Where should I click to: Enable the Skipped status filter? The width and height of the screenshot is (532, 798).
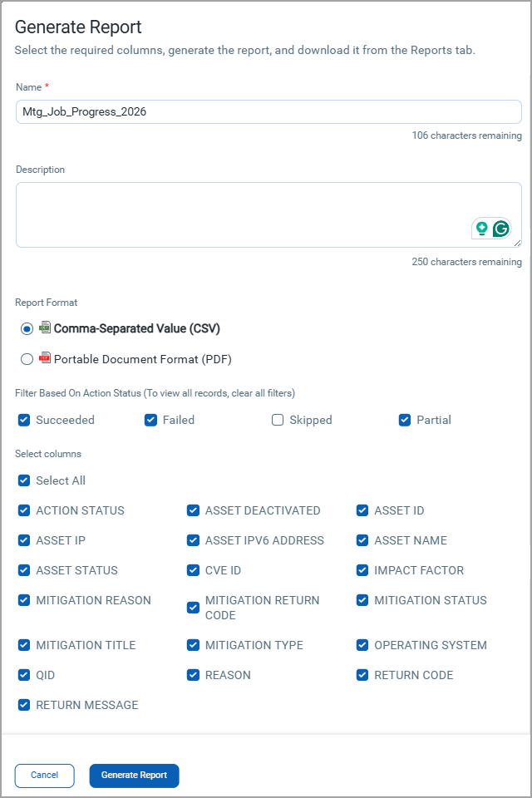278,420
